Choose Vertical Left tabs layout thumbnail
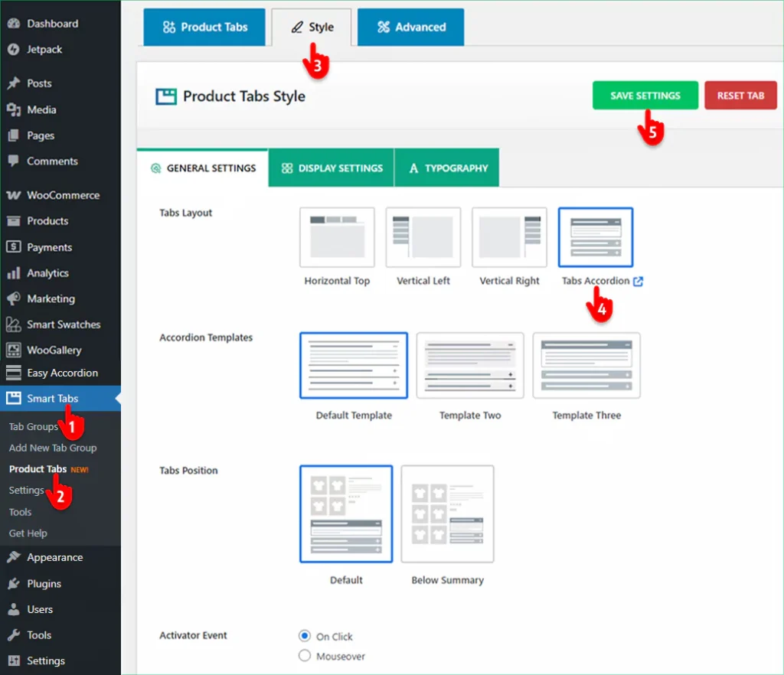Viewport: 784px width, 675px height. (x=423, y=237)
